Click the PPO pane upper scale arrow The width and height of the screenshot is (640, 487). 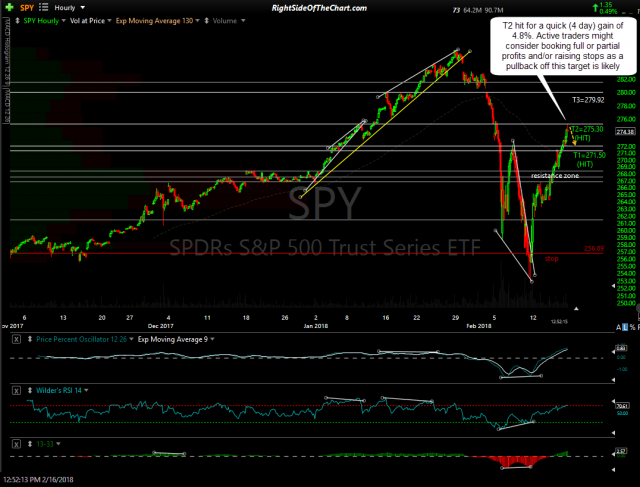613,352
